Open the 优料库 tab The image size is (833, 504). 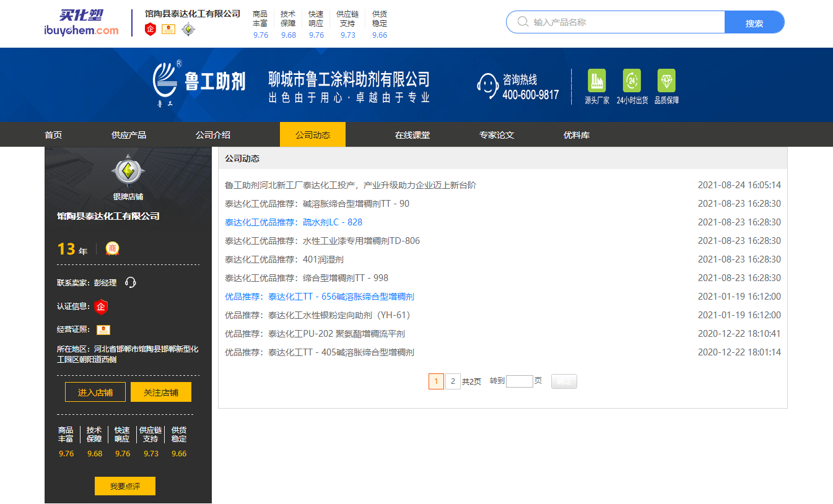(x=577, y=135)
